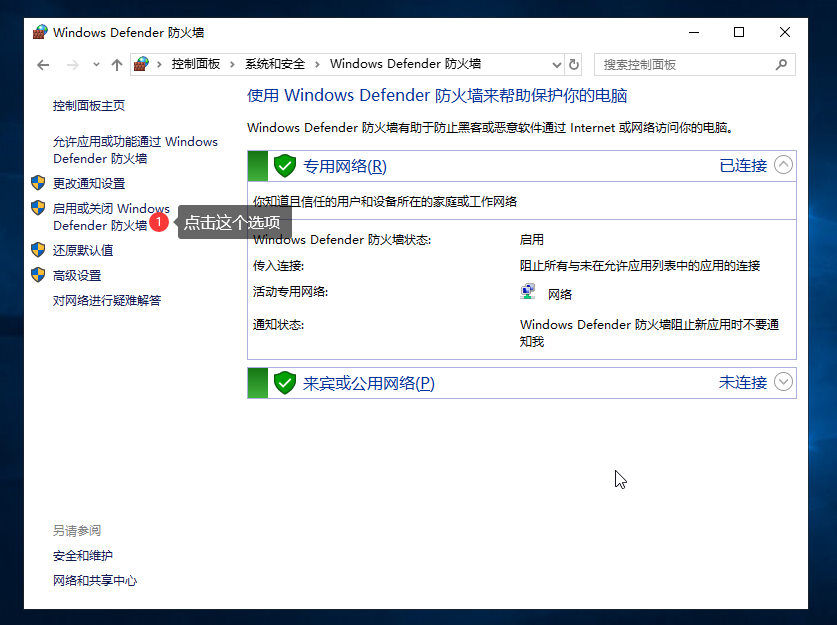Refresh the control panel page
This screenshot has height=625, width=837.
pos(574,65)
